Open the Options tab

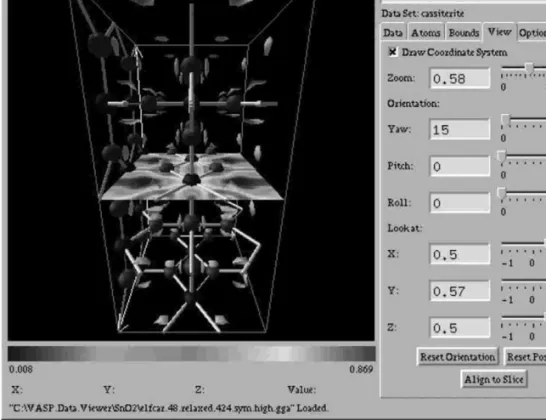pos(532,33)
